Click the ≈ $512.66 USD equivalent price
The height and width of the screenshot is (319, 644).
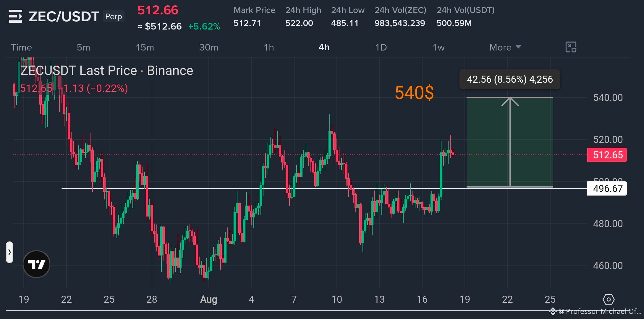pos(160,27)
